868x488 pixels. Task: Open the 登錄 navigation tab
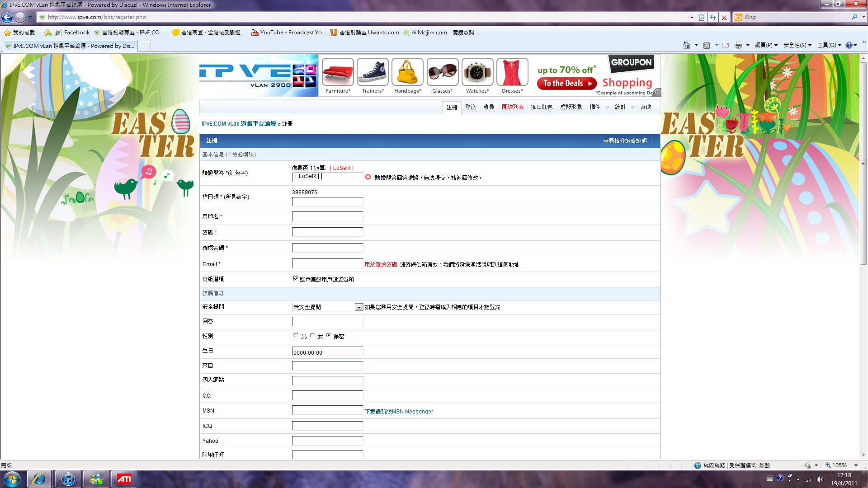click(x=470, y=107)
